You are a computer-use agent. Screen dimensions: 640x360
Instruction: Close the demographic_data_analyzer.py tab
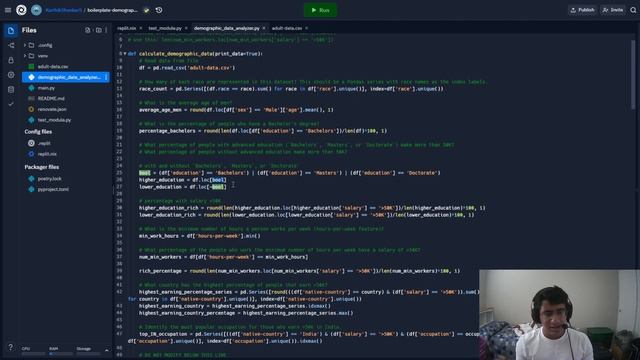(264, 28)
